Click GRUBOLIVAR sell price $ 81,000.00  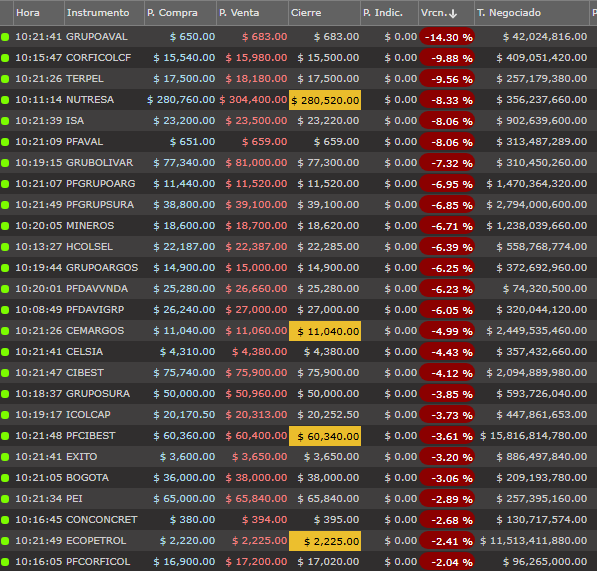[x=256, y=163]
